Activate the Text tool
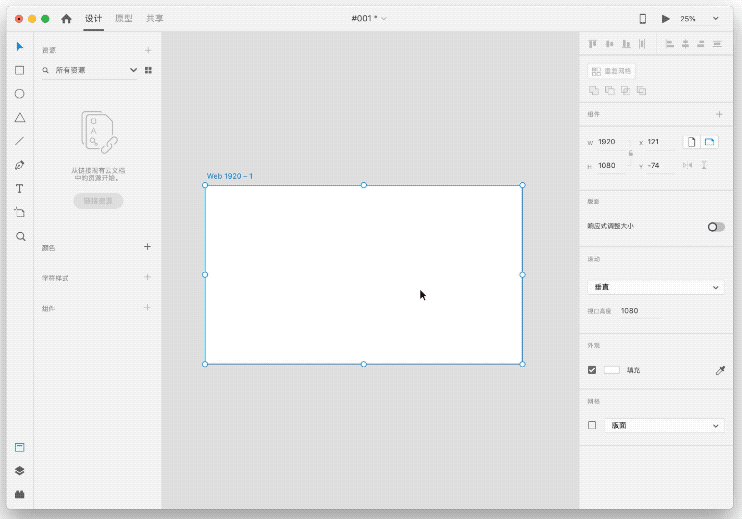The width and height of the screenshot is (742, 519). [x=19, y=189]
